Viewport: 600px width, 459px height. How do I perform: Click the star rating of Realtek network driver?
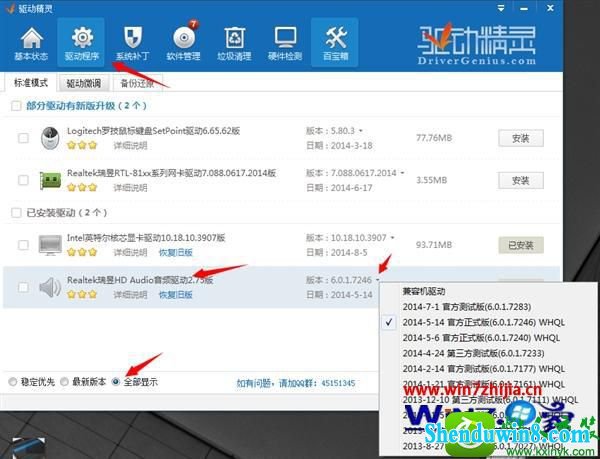point(82,187)
